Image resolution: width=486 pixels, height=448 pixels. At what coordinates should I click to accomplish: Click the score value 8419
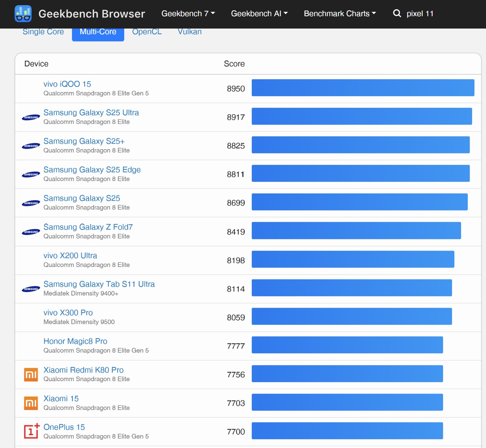[236, 232]
